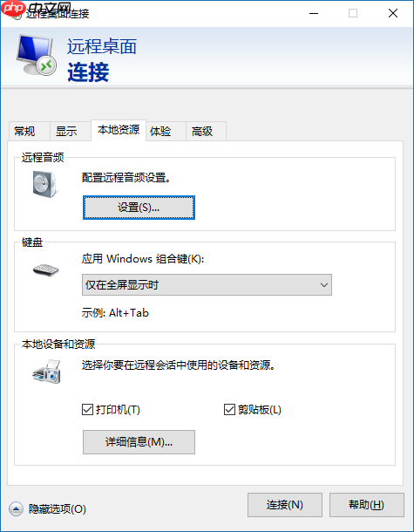Open the Windows 组合键 dropdown list
The height and width of the screenshot is (532, 414).
(x=207, y=285)
